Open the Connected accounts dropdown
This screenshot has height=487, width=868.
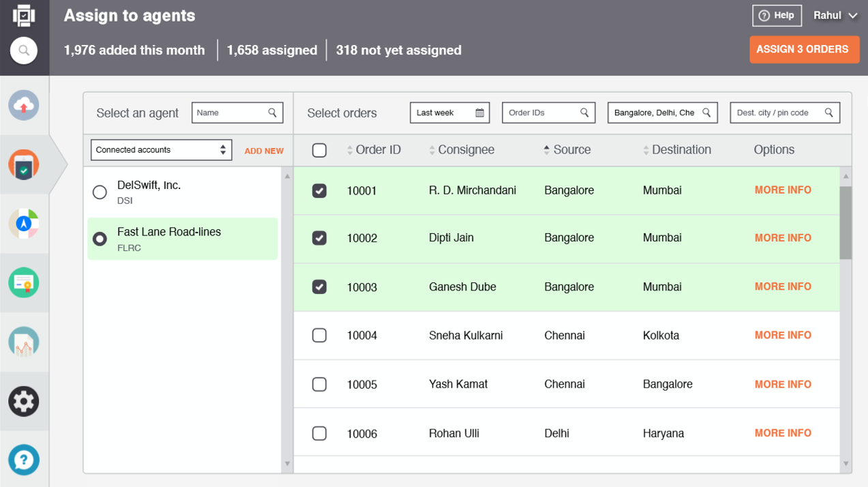point(161,150)
